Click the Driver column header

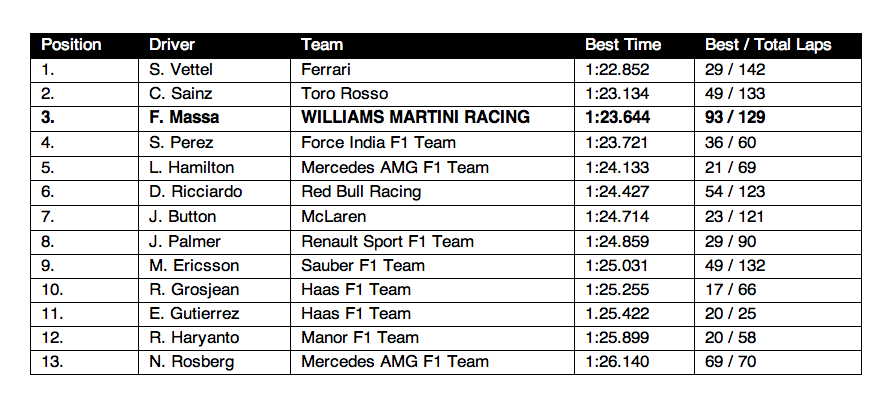172,45
